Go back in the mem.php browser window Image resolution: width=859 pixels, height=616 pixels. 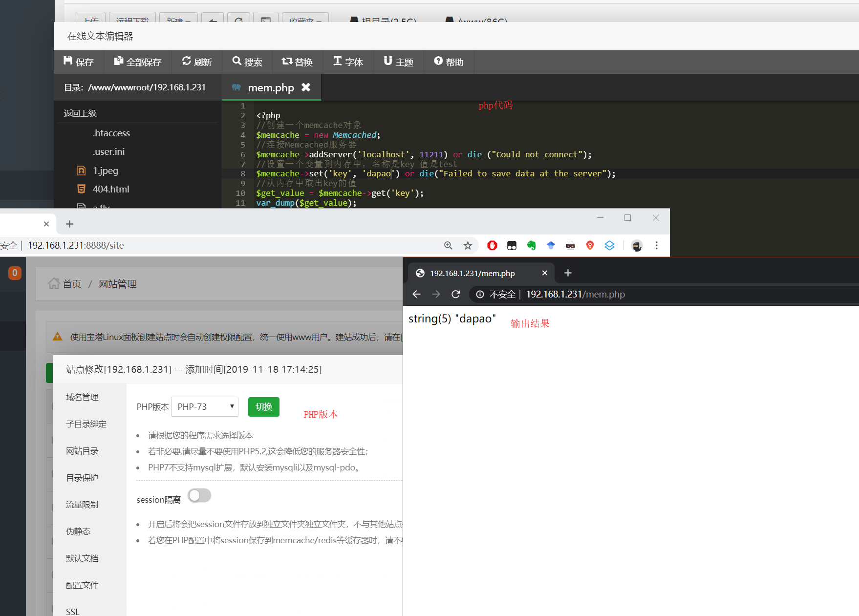click(416, 294)
